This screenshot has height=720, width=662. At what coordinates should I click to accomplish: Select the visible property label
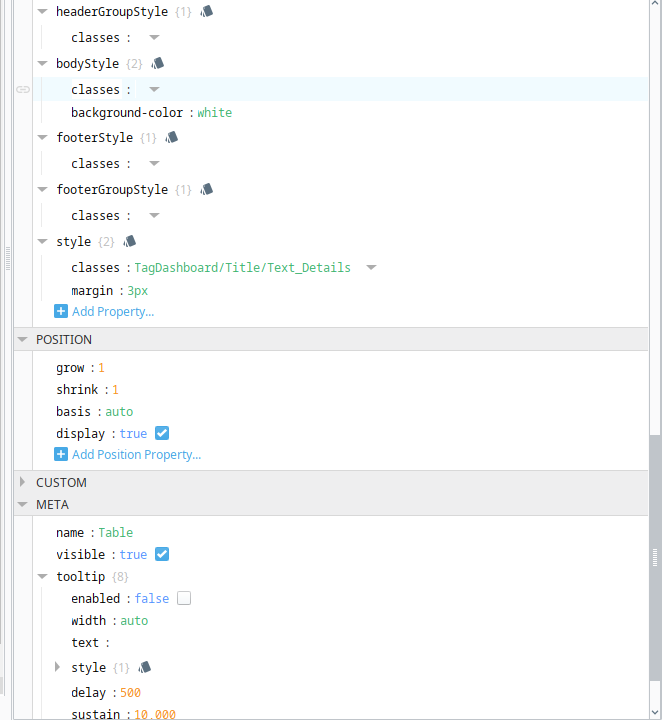pyautogui.click(x=80, y=555)
